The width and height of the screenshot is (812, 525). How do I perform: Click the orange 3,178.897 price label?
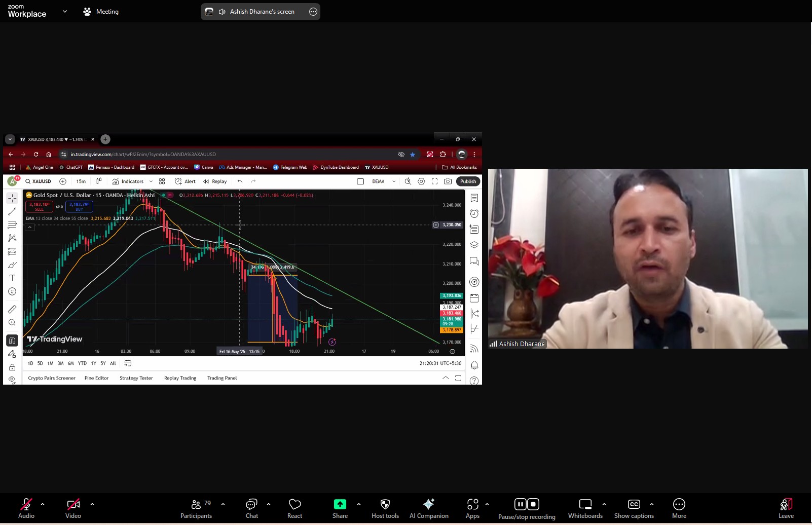[452, 330]
